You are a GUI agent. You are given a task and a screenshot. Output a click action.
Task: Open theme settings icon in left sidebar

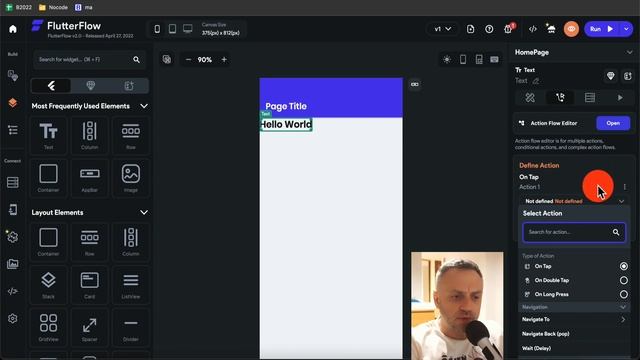click(13, 237)
